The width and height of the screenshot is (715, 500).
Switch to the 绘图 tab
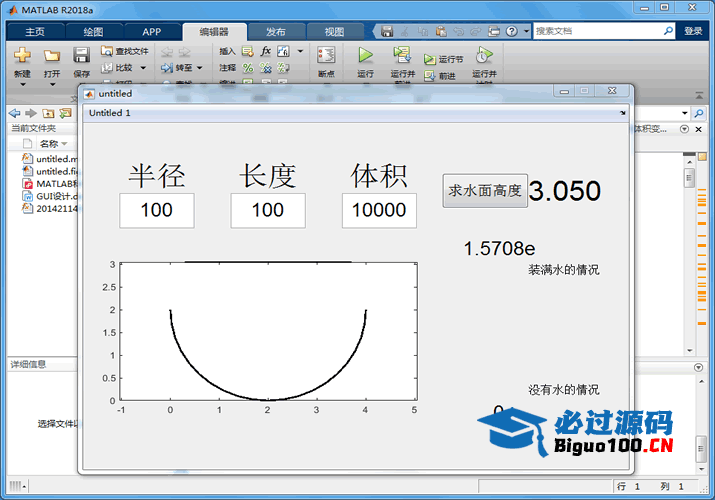pyautogui.click(x=93, y=31)
